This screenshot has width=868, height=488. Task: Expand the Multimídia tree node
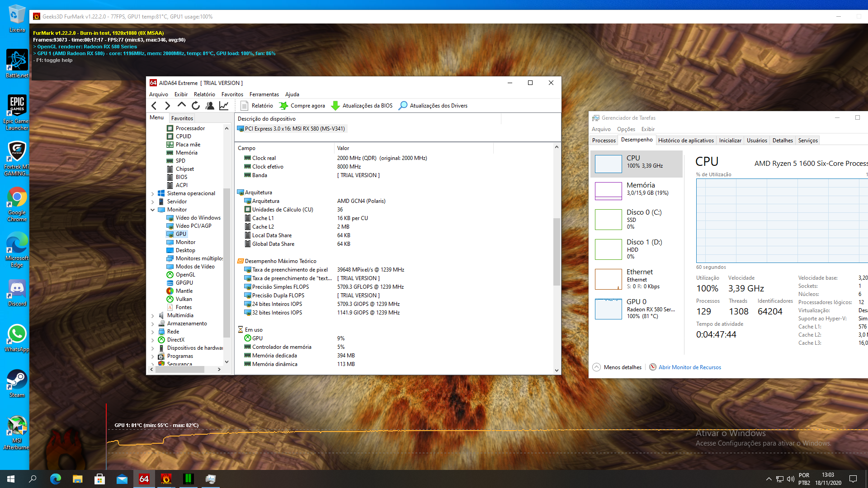[x=152, y=316]
